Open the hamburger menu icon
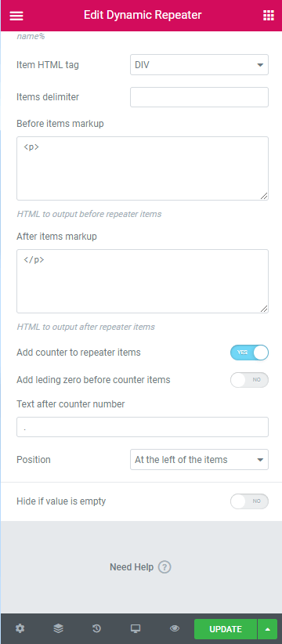282x644 pixels. (x=16, y=16)
